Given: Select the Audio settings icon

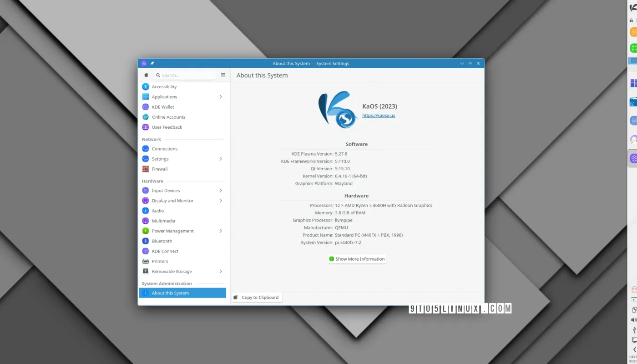Looking at the screenshot, I should click(146, 211).
